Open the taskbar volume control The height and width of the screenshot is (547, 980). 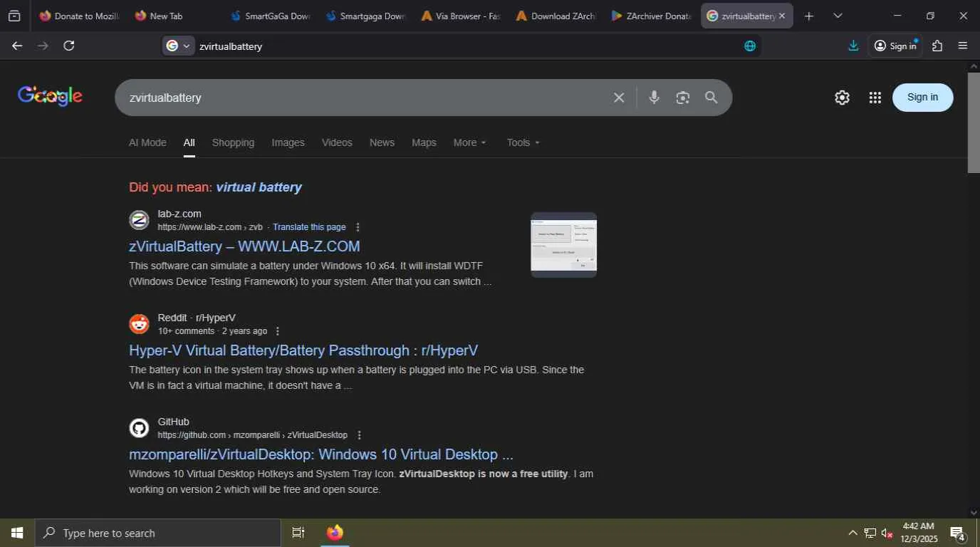(x=887, y=533)
